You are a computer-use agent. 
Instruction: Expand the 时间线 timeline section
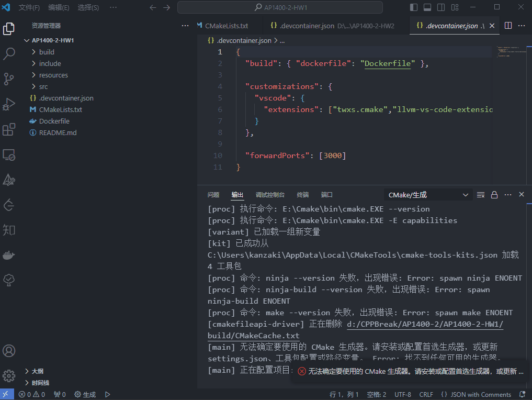tap(40, 383)
